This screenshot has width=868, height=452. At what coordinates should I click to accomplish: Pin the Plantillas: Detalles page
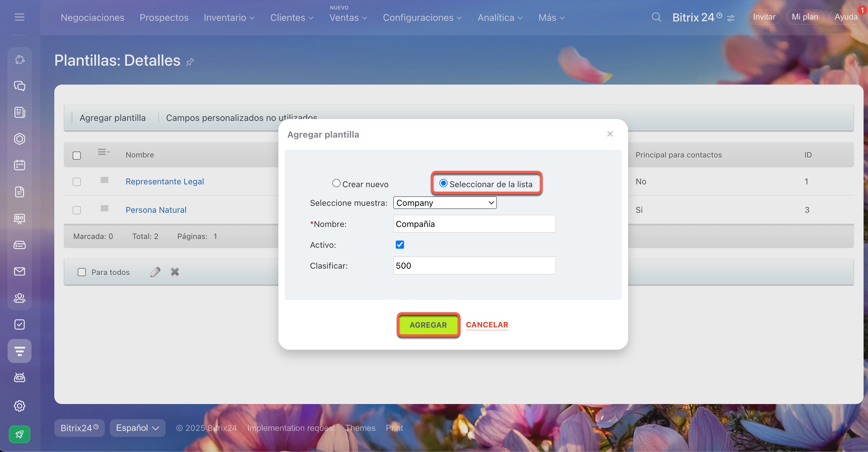click(190, 62)
